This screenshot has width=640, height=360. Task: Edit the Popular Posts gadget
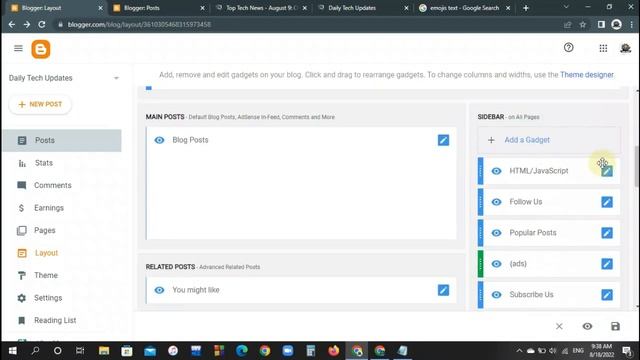click(607, 233)
